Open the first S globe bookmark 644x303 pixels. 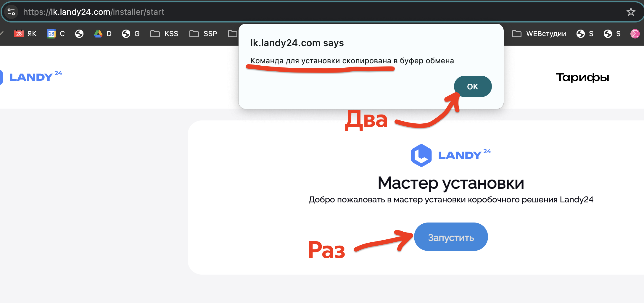(x=585, y=34)
